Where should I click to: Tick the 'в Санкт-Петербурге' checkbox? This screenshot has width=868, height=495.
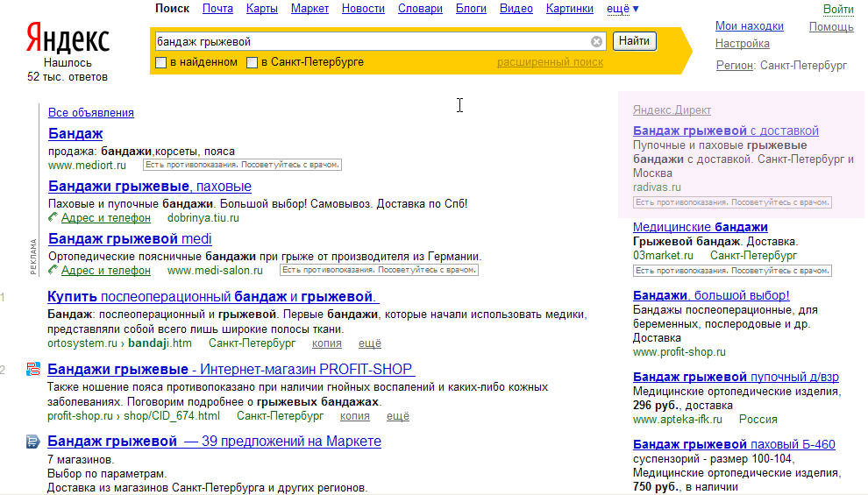tap(252, 62)
